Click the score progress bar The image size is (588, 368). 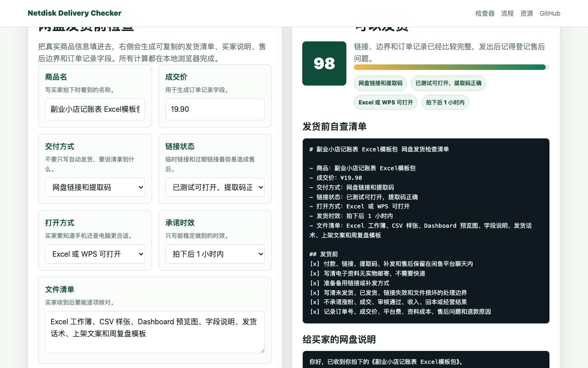coord(452,67)
